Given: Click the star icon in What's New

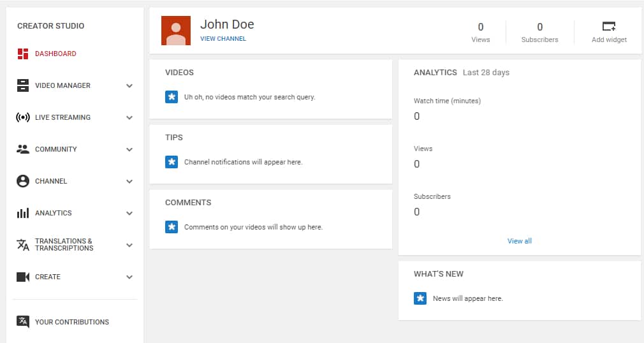Looking at the screenshot, I should click(x=420, y=298).
